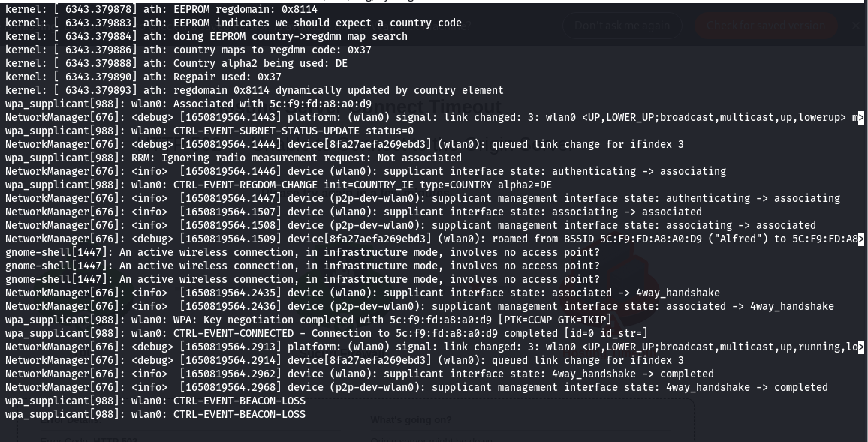Click the "Don't ask me again" button
Viewport: 868px width, 442px height.
[622, 26]
